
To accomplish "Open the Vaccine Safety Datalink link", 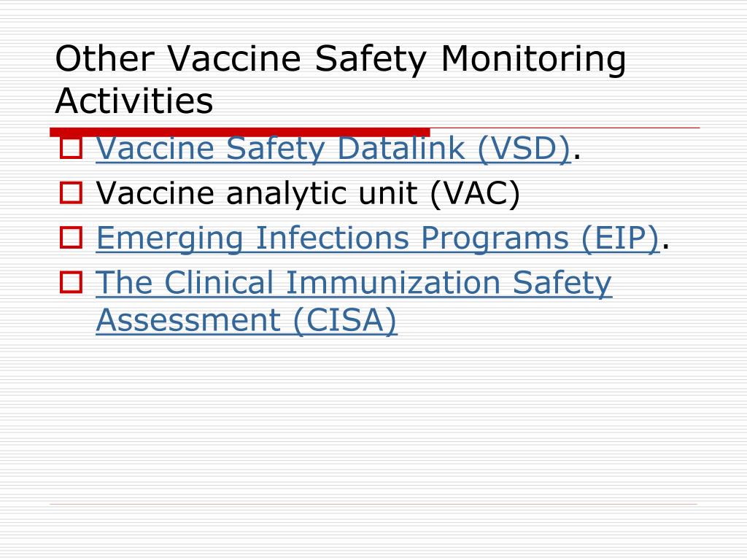I will [333, 149].
